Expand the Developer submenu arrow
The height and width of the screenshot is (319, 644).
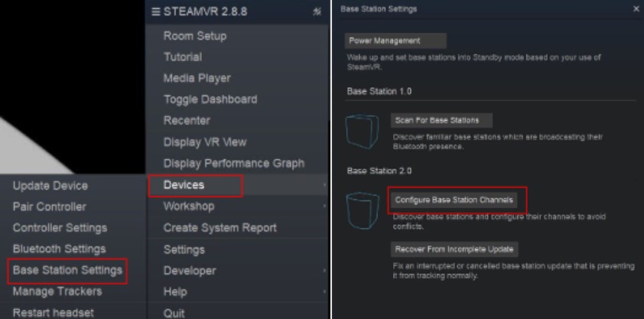pyautogui.click(x=324, y=271)
